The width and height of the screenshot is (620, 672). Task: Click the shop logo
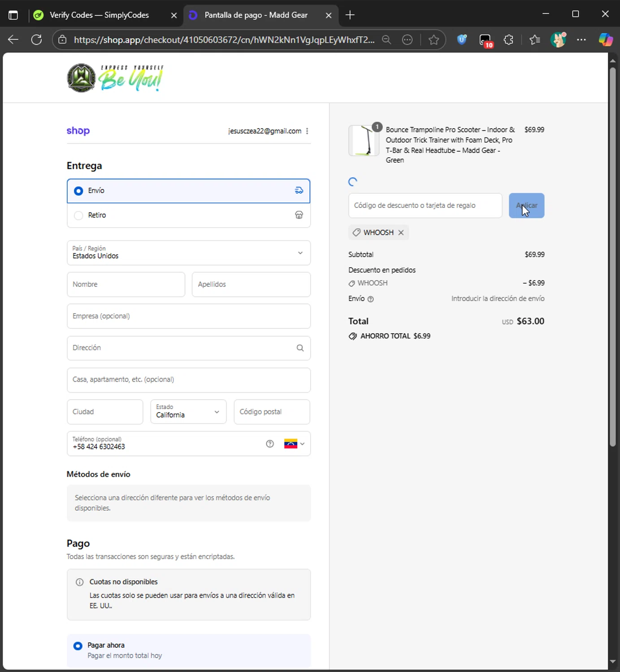(78, 131)
